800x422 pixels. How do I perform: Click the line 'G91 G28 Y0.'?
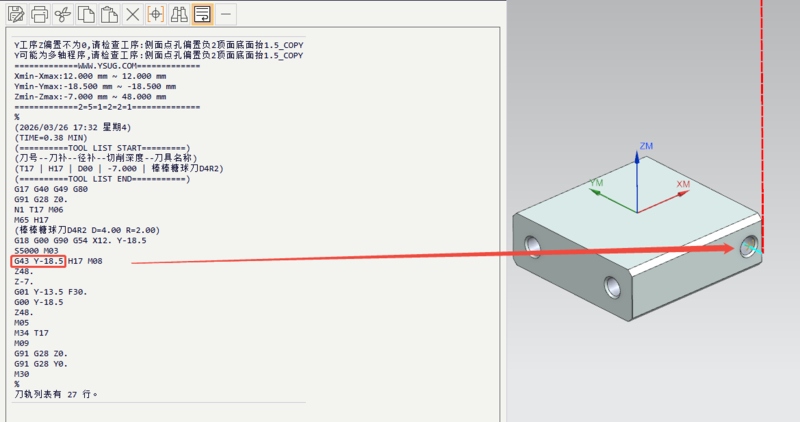pos(41,364)
